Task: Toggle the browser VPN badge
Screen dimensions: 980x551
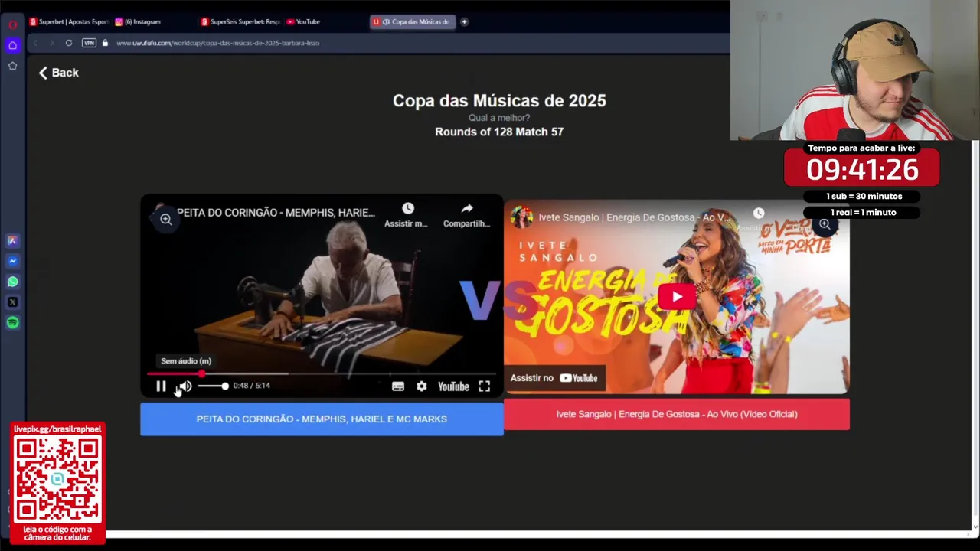Action: click(x=89, y=43)
